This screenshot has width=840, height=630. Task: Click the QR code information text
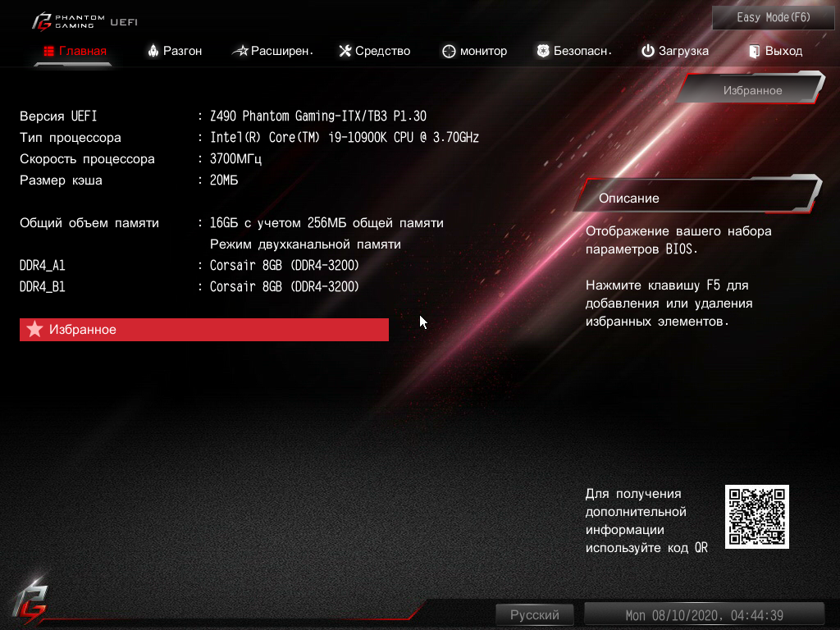click(x=646, y=521)
